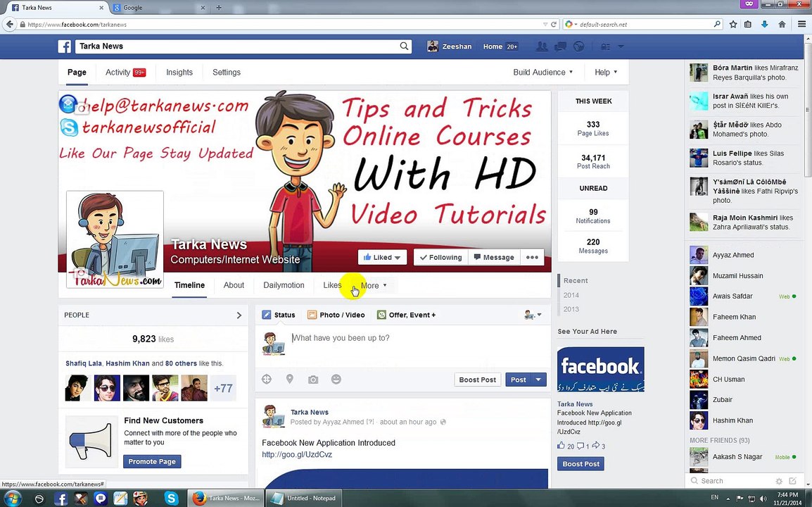Open downloads arrow icon in browser toolbar

[765, 25]
